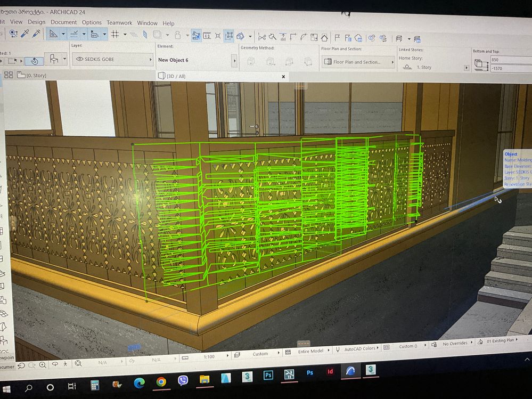Open the Teamwork menu
Image resolution: width=532 pixels, height=399 pixels.
click(x=119, y=23)
